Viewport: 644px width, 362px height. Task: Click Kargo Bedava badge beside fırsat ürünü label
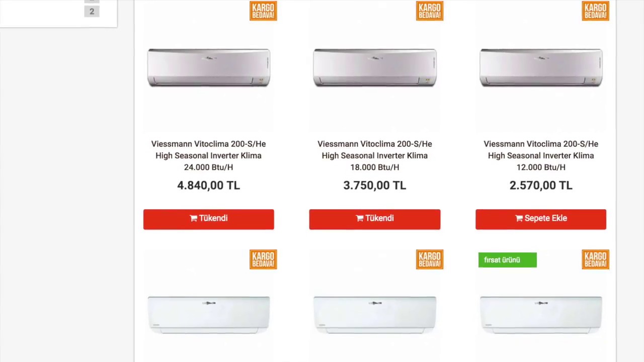coord(596,259)
